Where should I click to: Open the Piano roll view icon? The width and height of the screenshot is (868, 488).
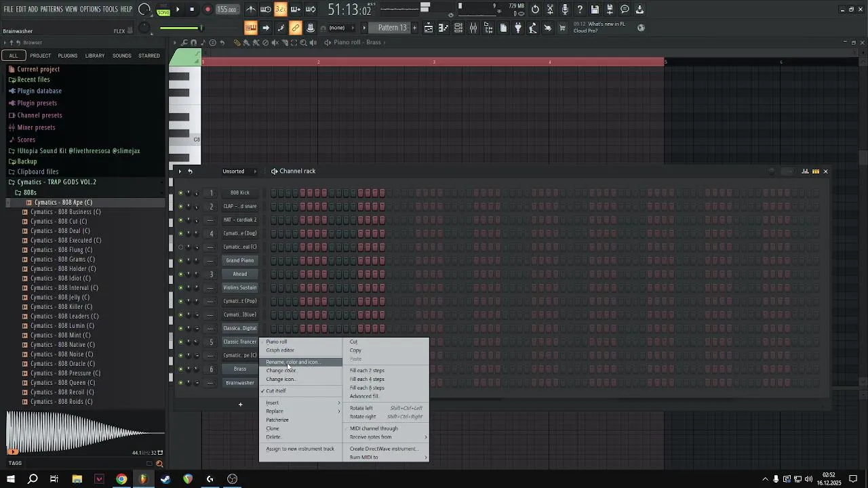(443, 28)
